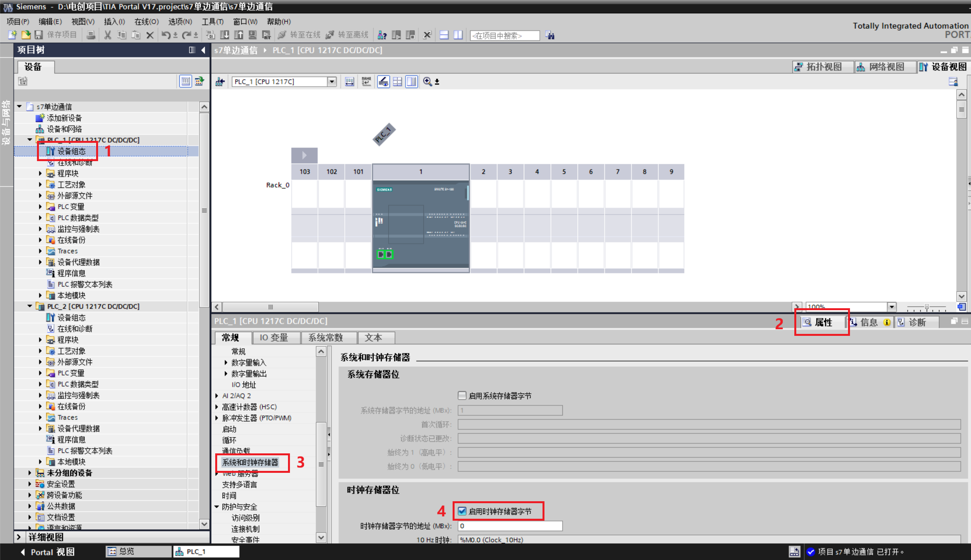971x560 pixels.
Task: Click the cut scissors icon
Action: 108,35
